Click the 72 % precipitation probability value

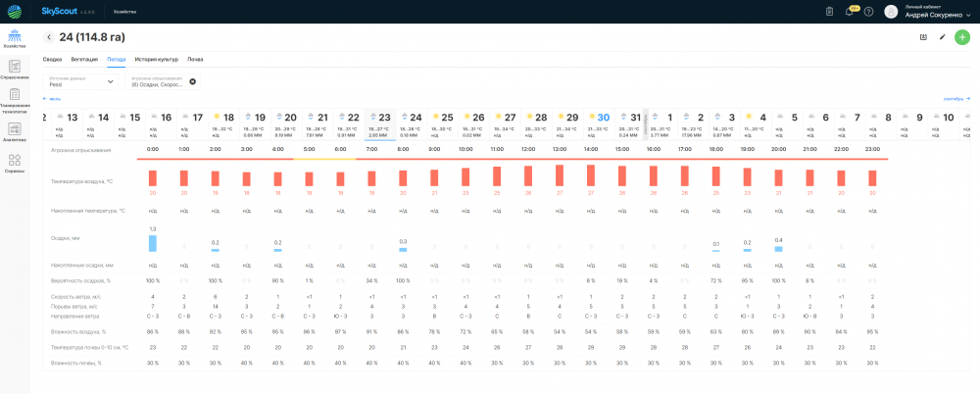[x=715, y=280]
